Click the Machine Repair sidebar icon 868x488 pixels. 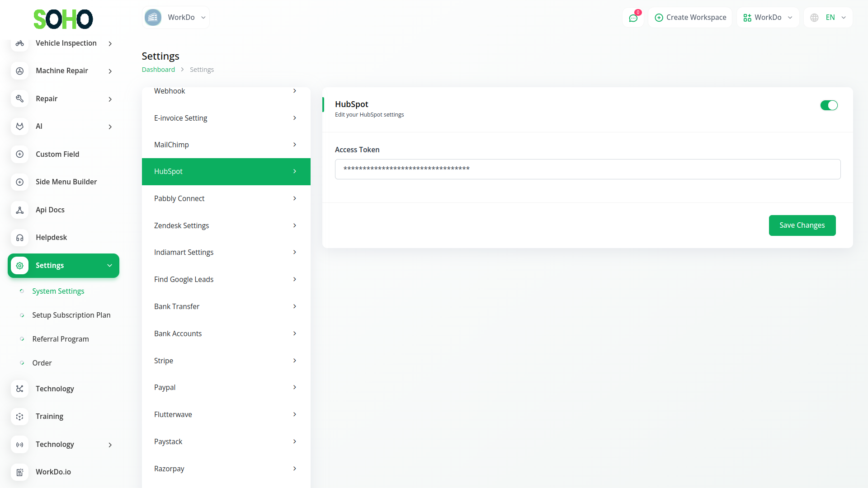19,71
